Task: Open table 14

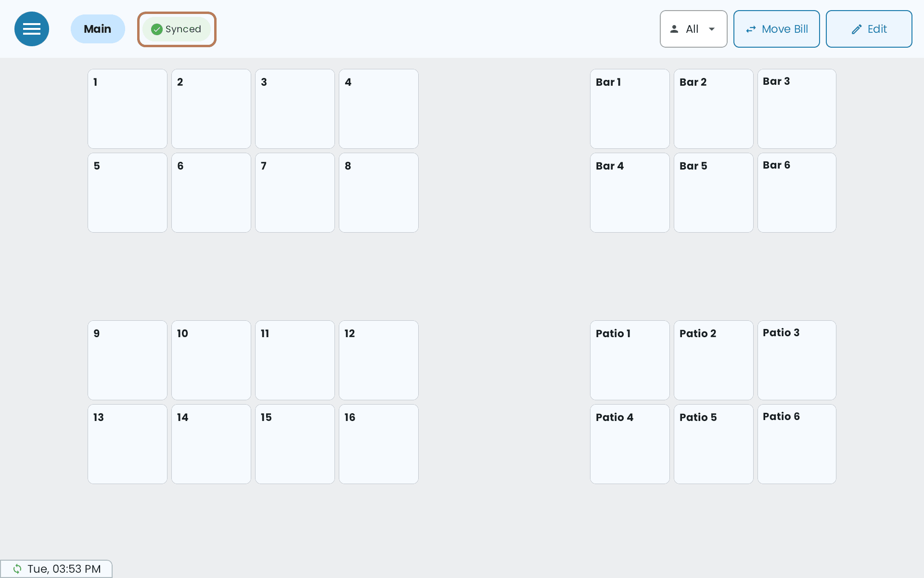Action: (211, 444)
